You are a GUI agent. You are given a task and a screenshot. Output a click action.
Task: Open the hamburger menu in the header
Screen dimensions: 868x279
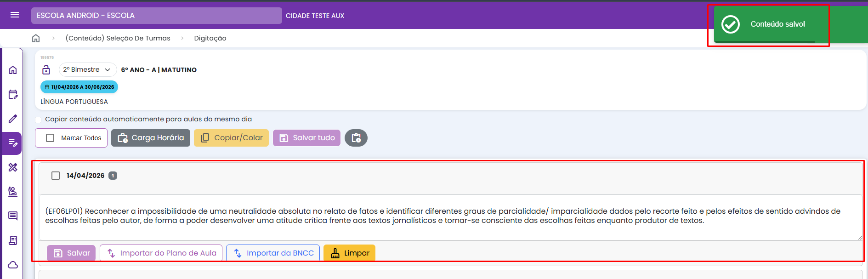[15, 15]
